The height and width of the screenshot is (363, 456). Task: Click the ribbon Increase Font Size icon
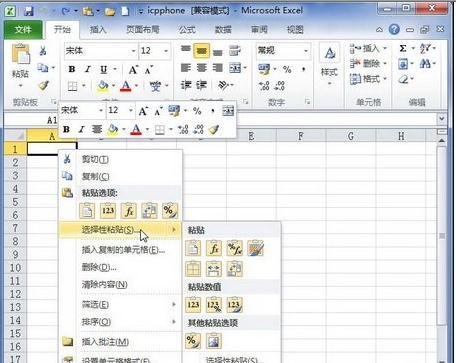(133, 70)
